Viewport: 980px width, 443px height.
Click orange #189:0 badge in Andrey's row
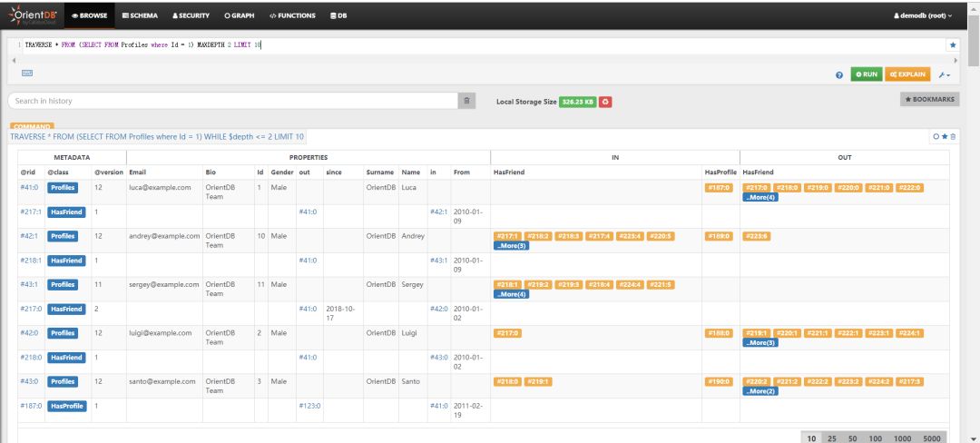click(x=718, y=236)
